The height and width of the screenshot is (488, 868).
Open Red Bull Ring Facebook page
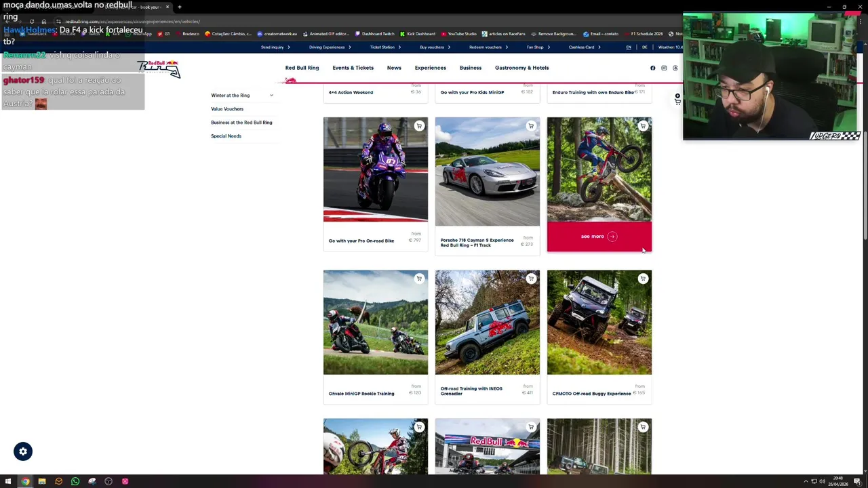[x=653, y=68]
